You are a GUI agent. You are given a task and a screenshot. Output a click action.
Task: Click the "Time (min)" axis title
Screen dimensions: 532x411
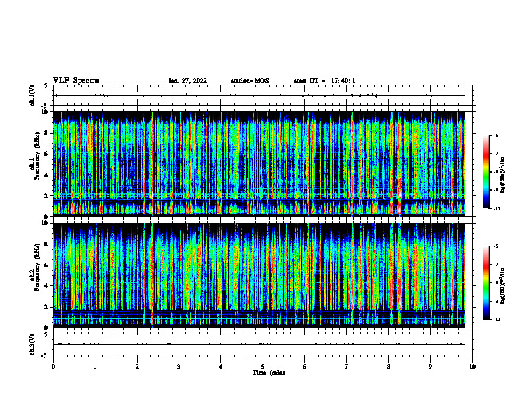269,373
